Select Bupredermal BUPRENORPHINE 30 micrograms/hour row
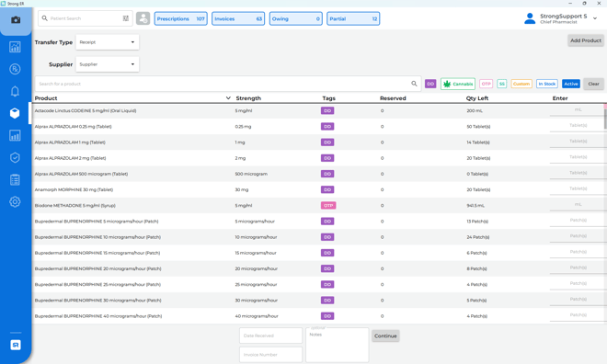 point(319,301)
